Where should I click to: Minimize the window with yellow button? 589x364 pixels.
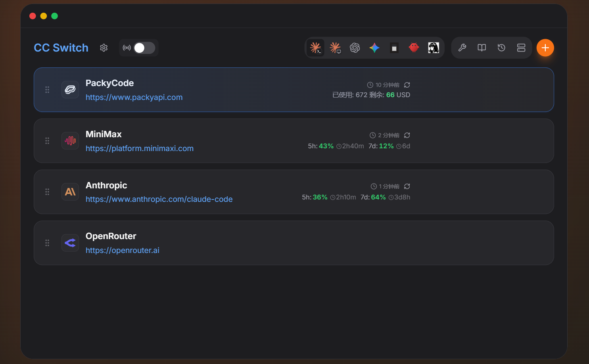tap(44, 16)
